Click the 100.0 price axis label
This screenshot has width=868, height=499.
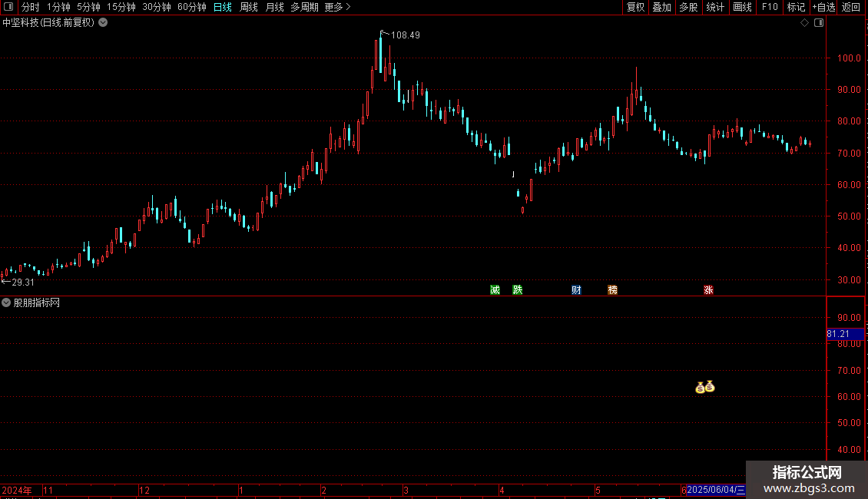pyautogui.click(x=849, y=58)
